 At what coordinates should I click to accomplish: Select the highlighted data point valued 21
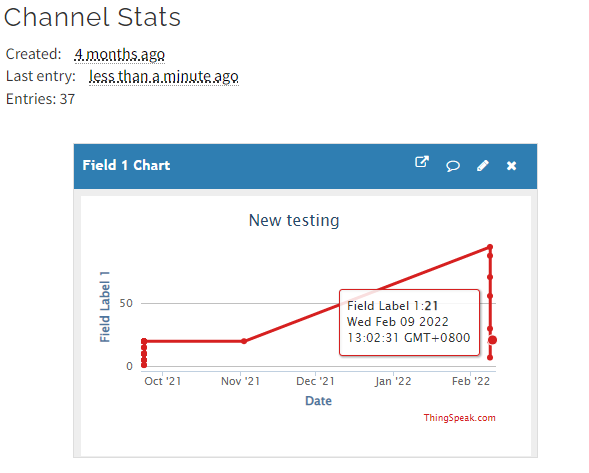click(492, 340)
